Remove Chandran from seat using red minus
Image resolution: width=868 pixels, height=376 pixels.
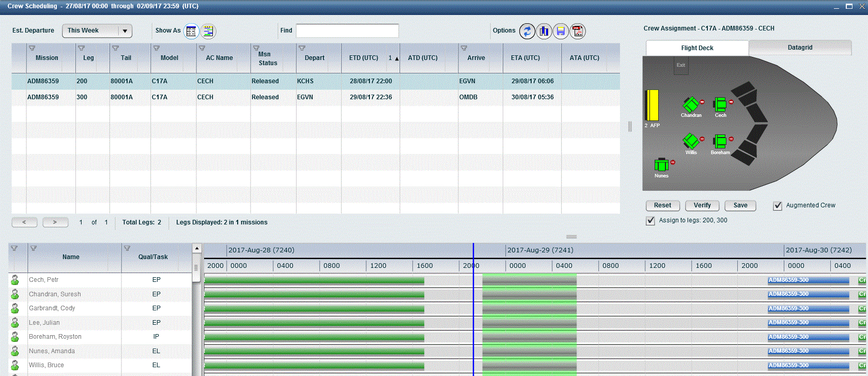[702, 102]
